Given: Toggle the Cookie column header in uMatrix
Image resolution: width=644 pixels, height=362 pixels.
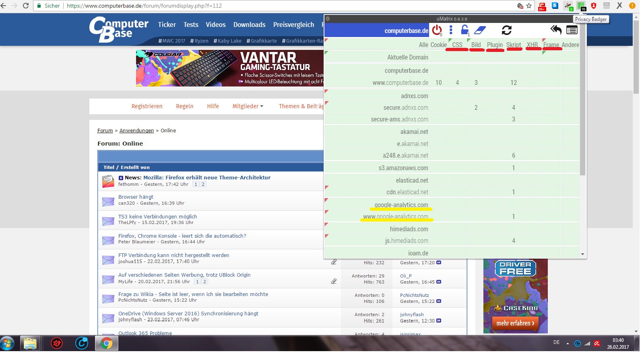Looking at the screenshot, I should coord(439,45).
